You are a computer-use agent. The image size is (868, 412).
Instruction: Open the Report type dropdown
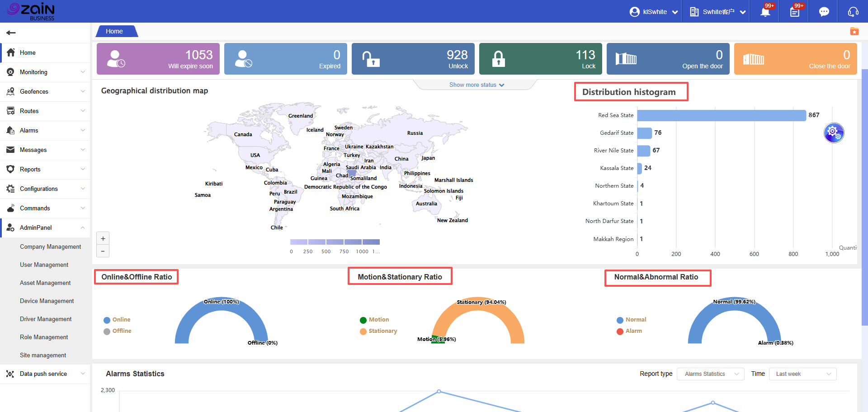coord(710,374)
